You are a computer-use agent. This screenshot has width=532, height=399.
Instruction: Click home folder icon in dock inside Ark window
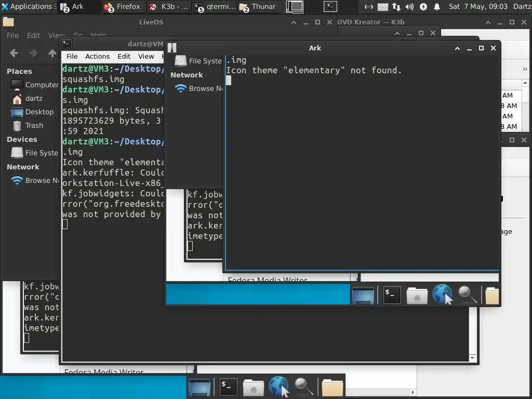point(417,295)
